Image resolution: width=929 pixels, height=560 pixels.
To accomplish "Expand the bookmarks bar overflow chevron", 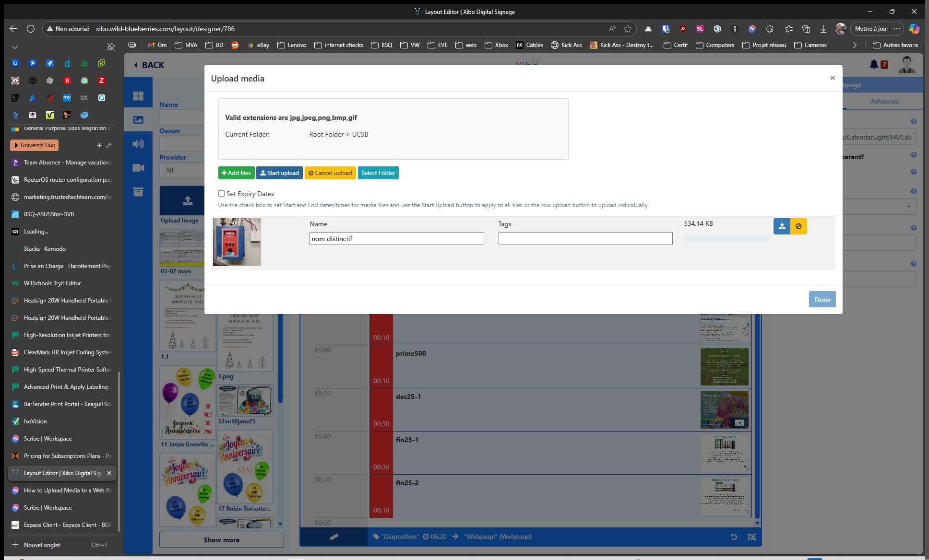I will [x=855, y=45].
